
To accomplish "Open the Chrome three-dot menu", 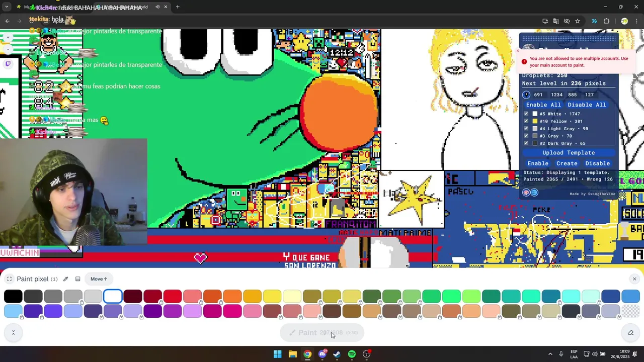I will tap(637, 21).
